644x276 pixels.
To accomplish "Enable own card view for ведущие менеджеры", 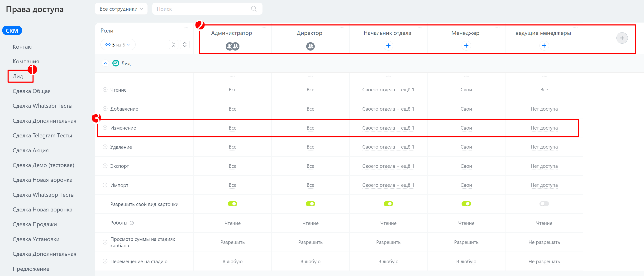I will (544, 204).
